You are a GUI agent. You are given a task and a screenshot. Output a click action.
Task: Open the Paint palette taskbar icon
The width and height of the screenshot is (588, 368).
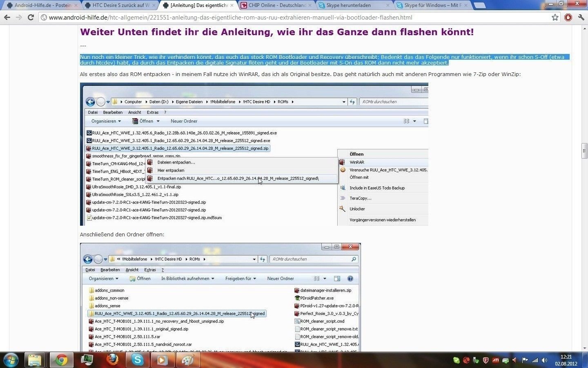point(187,360)
